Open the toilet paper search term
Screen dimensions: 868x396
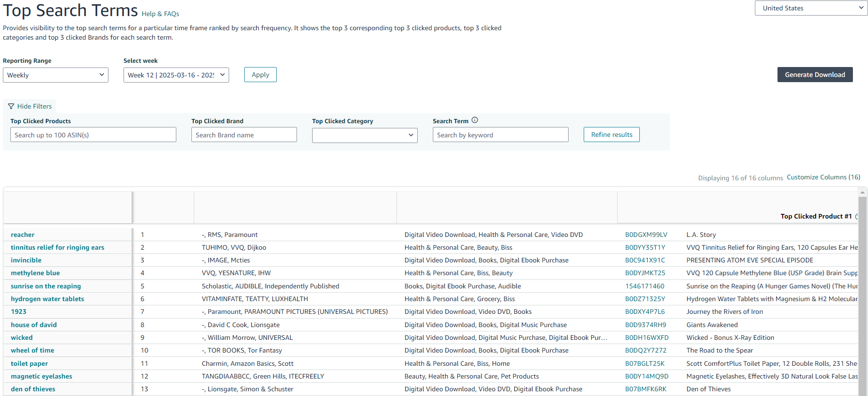point(29,363)
